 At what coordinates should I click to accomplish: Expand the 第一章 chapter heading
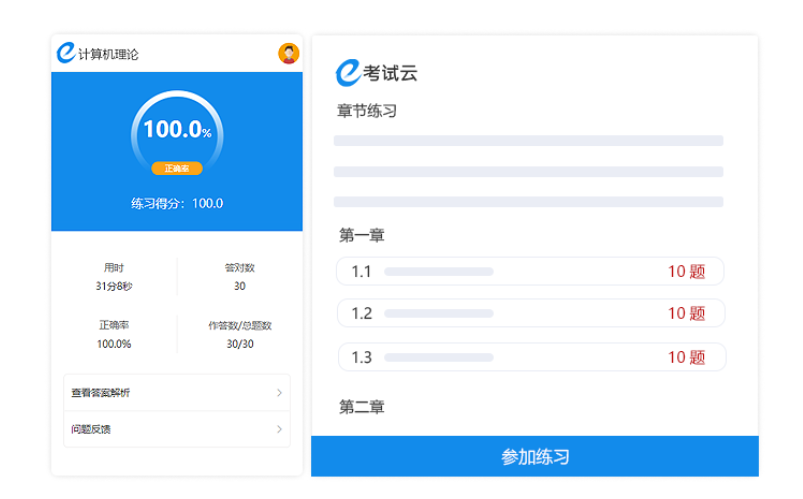click(x=362, y=236)
